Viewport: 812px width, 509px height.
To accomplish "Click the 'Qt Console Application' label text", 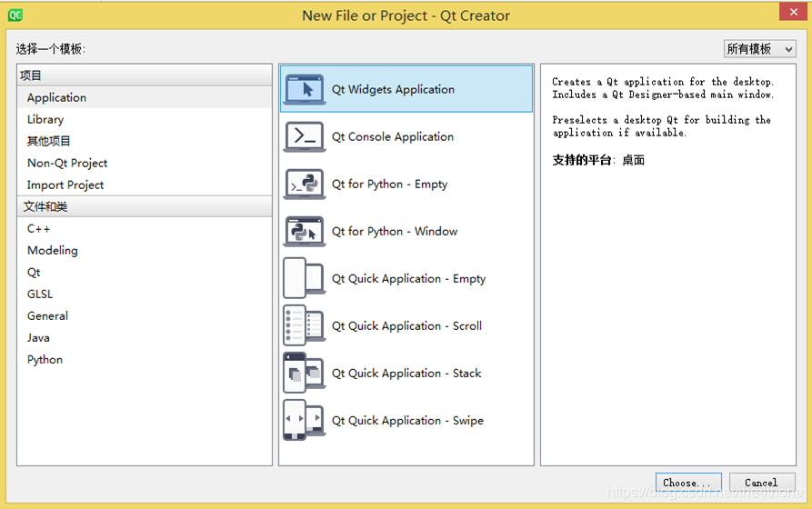I will pos(393,136).
